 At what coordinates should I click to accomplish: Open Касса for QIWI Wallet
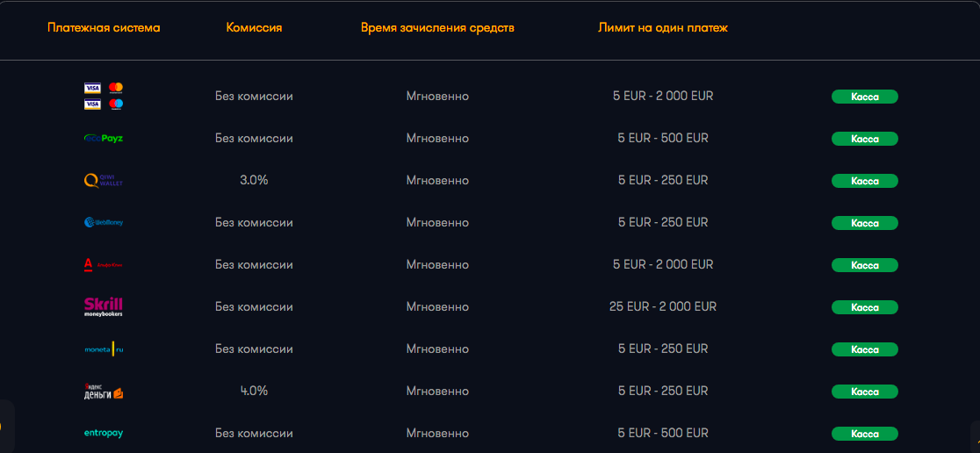point(864,181)
